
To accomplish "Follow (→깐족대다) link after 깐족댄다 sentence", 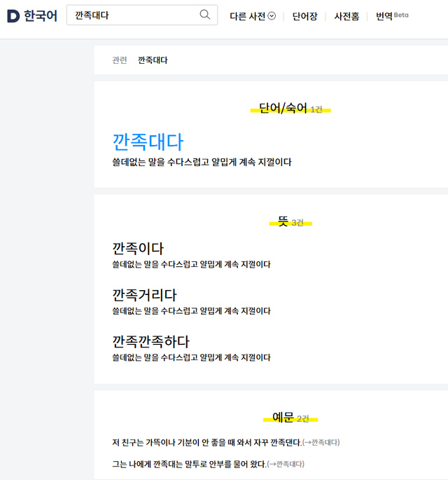I will 321,443.
